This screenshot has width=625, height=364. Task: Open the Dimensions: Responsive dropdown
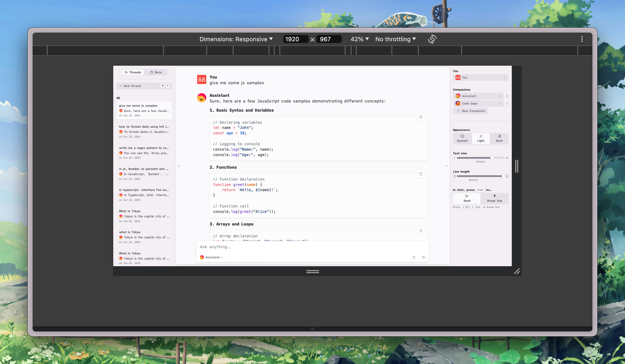coord(236,39)
